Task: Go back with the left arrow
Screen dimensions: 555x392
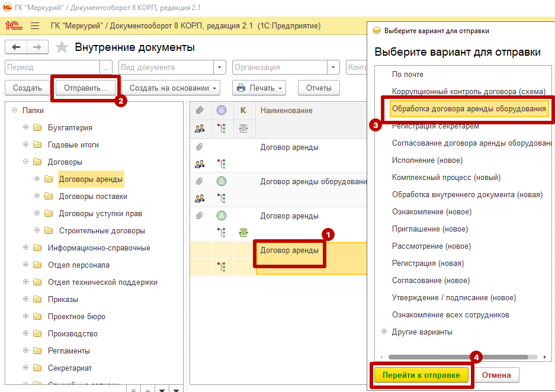Action: 16,47
